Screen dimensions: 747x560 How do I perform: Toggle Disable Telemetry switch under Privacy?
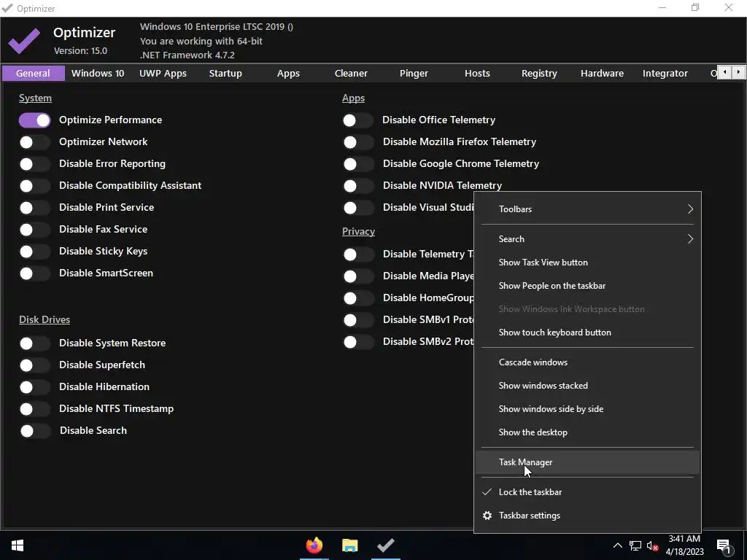pos(358,254)
